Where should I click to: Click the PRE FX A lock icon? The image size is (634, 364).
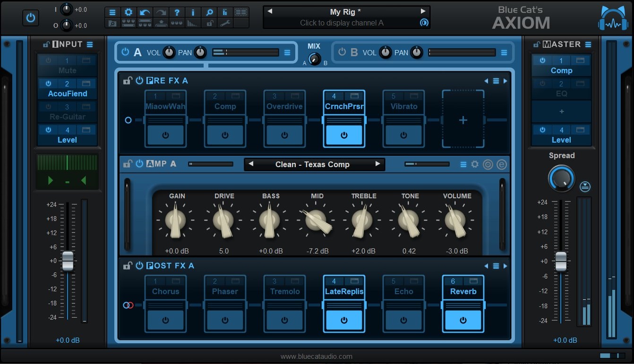127,81
